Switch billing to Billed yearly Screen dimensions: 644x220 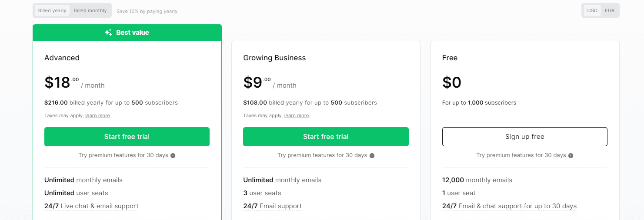tap(52, 10)
